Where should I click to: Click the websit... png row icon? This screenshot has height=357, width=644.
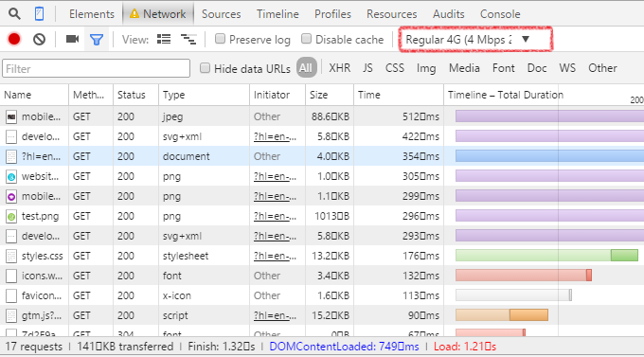pyautogui.click(x=11, y=177)
